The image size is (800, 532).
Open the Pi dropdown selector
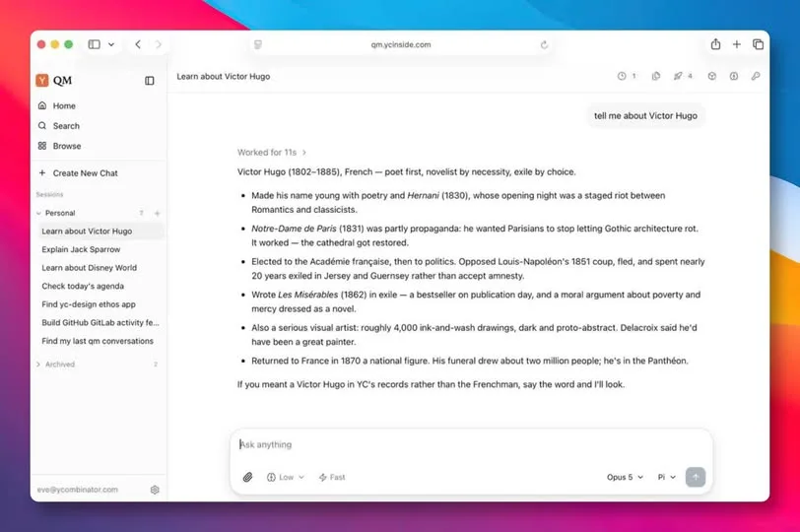666,478
